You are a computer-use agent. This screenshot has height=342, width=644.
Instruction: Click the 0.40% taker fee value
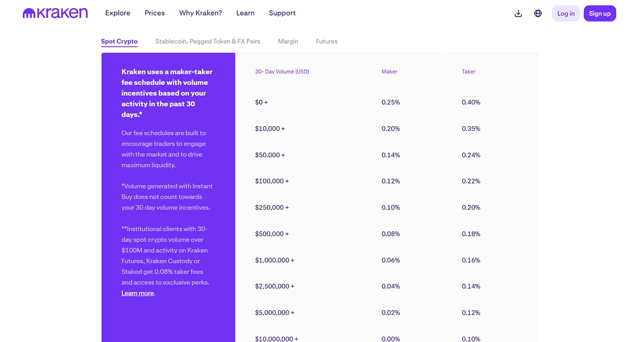click(x=471, y=102)
